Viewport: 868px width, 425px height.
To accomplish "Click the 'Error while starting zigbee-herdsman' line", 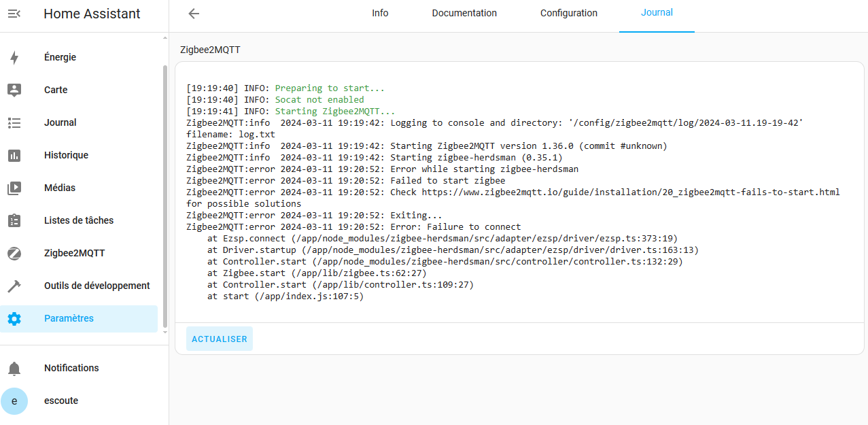I will coord(383,169).
